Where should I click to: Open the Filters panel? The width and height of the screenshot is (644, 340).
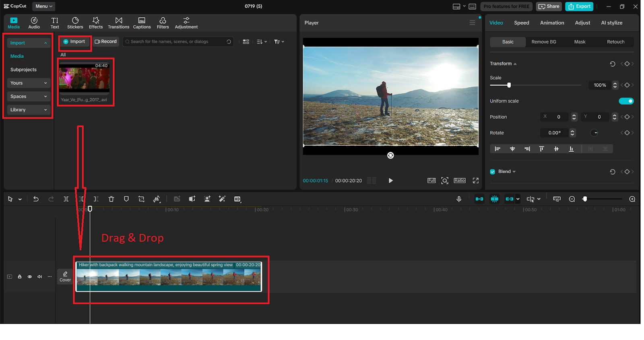point(163,23)
